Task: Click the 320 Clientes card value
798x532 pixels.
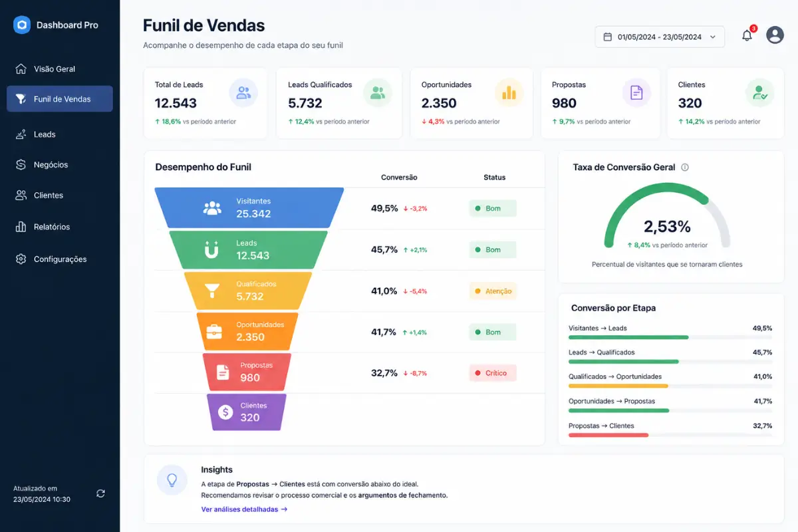Action: click(x=690, y=103)
